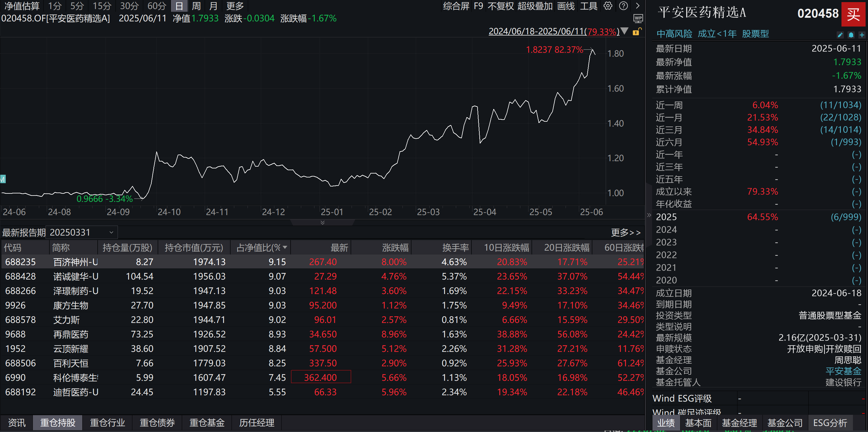This screenshot has height=432, width=868.
Task: Click the 近六月 ranking (1/993)
Action: [x=846, y=142]
